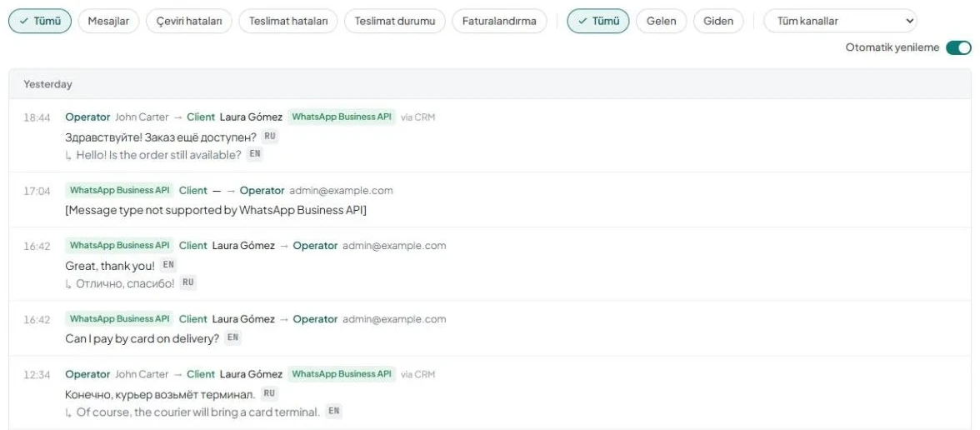Click translation 'Of course, the courier will bring a card terminal.'
This screenshot has height=430, width=980.
(x=198, y=412)
